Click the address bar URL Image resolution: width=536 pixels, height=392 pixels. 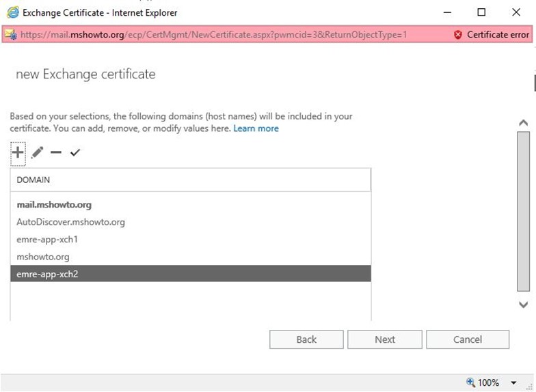tap(213, 34)
